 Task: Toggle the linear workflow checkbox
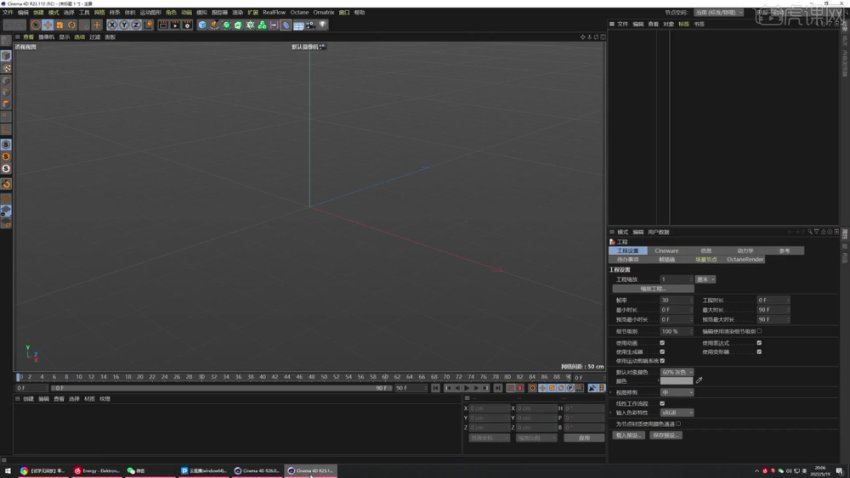(662, 404)
